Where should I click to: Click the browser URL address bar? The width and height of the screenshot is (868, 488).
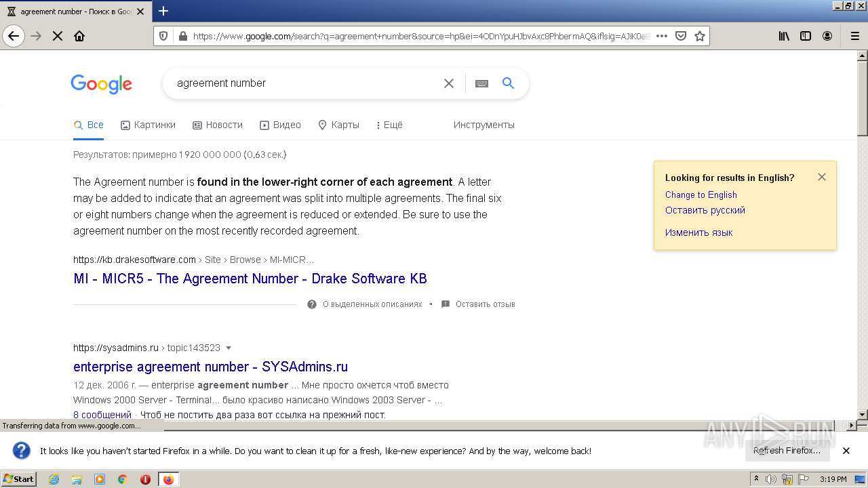[420, 36]
